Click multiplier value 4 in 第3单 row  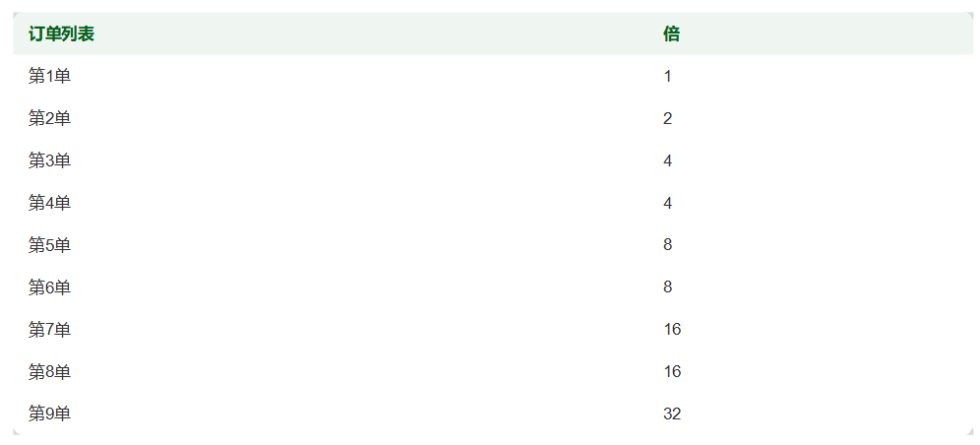667,161
